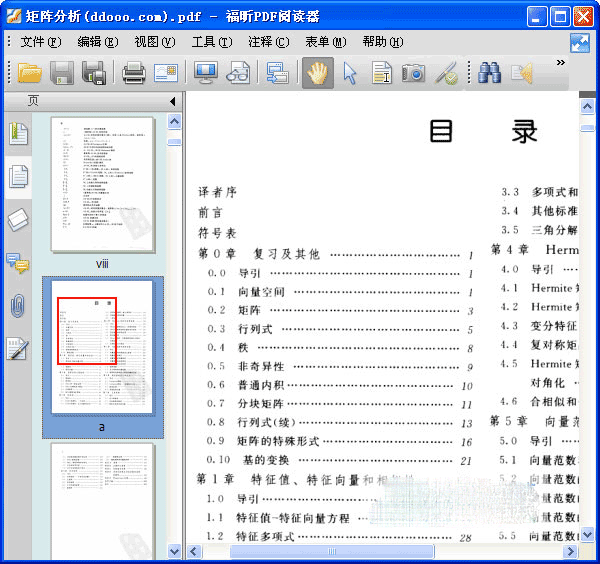Select the text selection tool
Image resolution: width=600 pixels, height=564 pixels.
click(382, 73)
